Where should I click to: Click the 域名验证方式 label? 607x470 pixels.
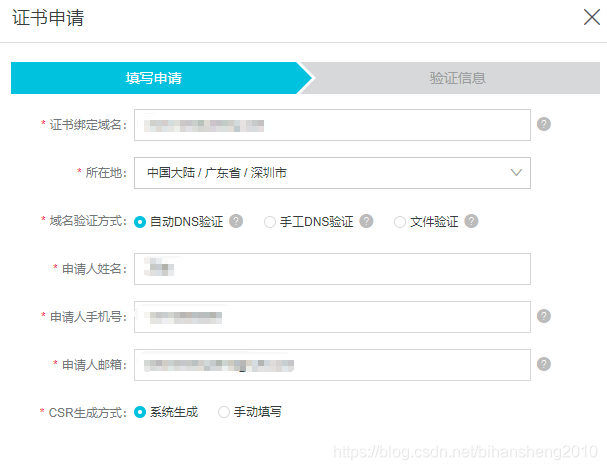[88, 221]
